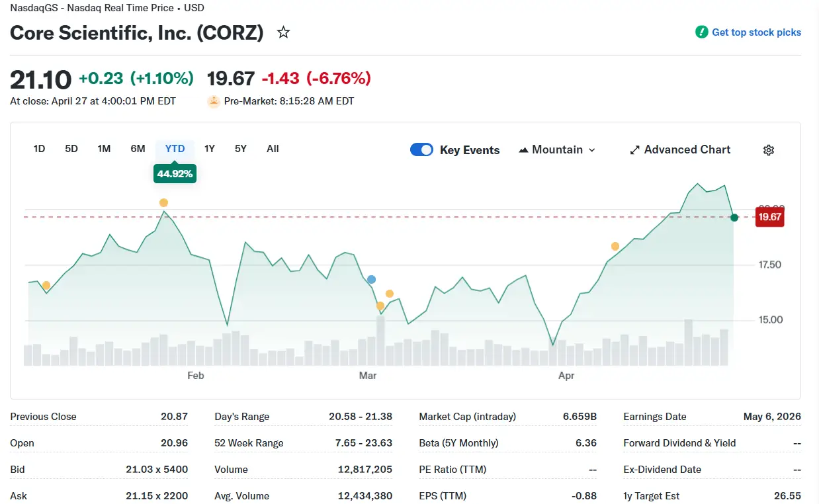Click the green current price dot on chart
Viewport: 819px width, 504px height.
coord(734,218)
